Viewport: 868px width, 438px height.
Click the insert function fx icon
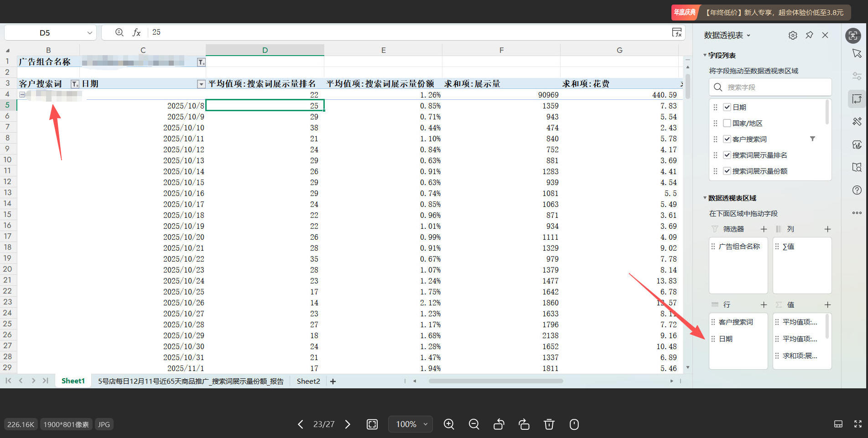point(136,32)
